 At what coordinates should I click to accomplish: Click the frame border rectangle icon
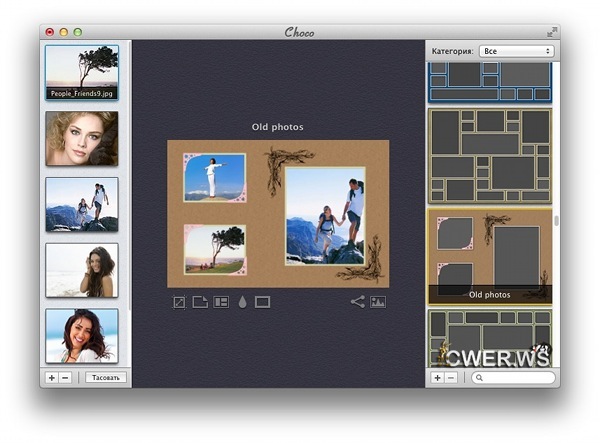[x=263, y=302]
